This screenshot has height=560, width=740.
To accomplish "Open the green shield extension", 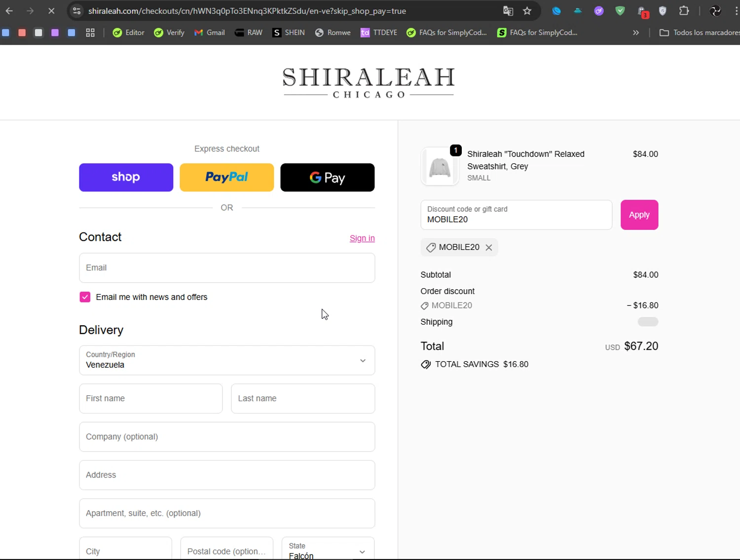I will (x=620, y=11).
